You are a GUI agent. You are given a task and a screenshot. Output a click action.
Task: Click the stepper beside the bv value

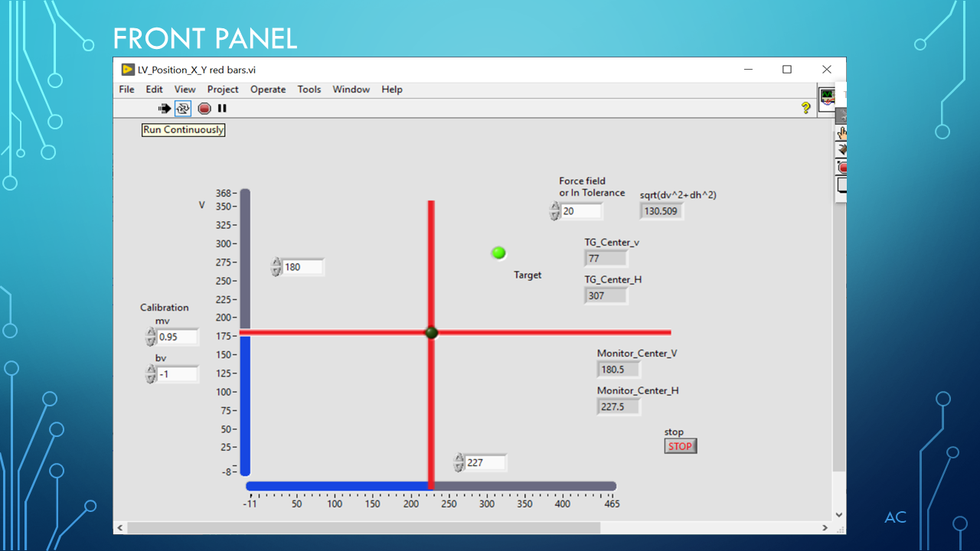click(x=151, y=374)
